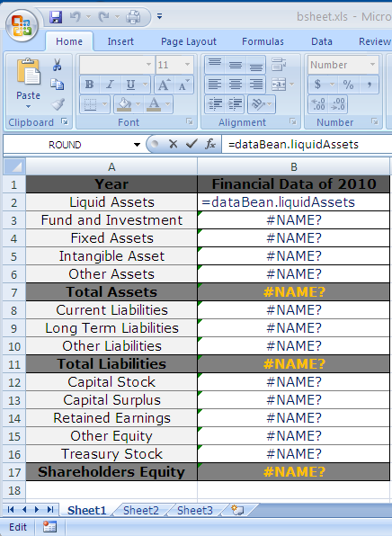Select the Format Painter brush icon
392x536 pixels.
58,104
